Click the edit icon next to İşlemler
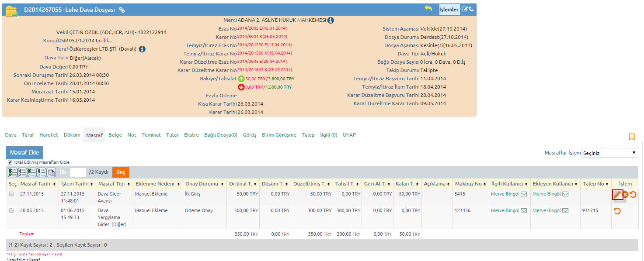The height and width of the screenshot is (261, 644). point(465,9)
